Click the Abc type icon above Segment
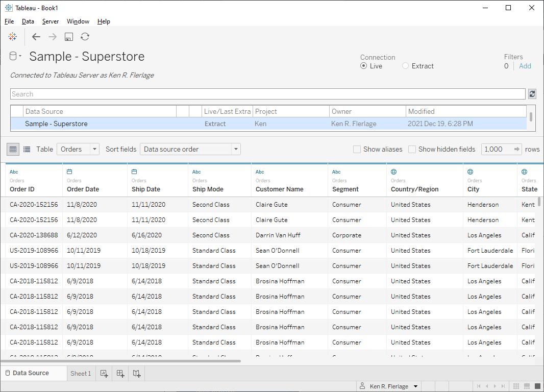Image resolution: width=544 pixels, height=392 pixels. point(336,171)
